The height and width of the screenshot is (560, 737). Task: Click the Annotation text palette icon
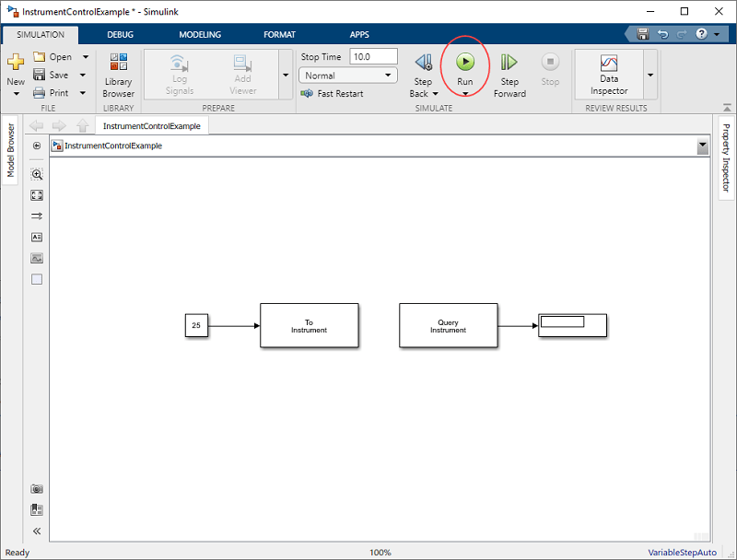coord(37,238)
